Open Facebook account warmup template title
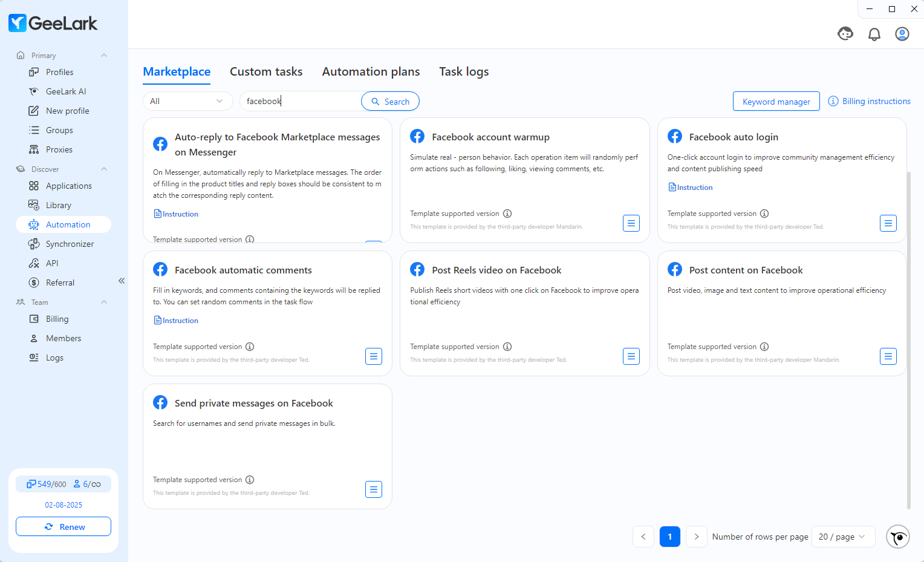The image size is (924, 562). tap(490, 137)
